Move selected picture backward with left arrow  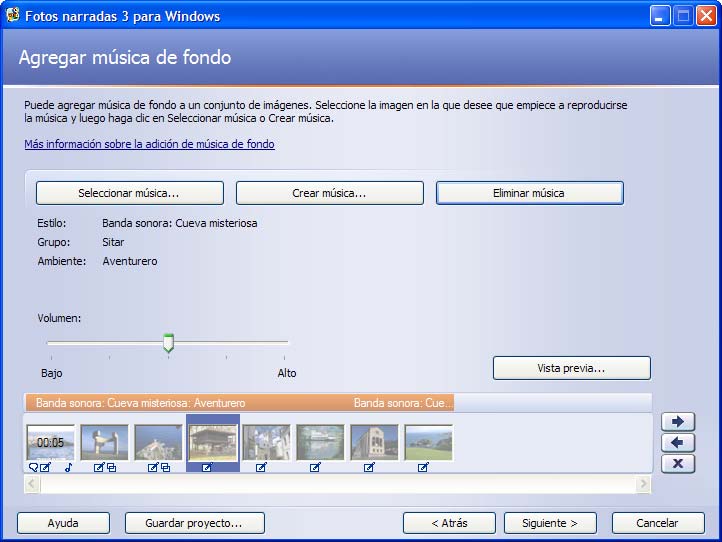[678, 443]
